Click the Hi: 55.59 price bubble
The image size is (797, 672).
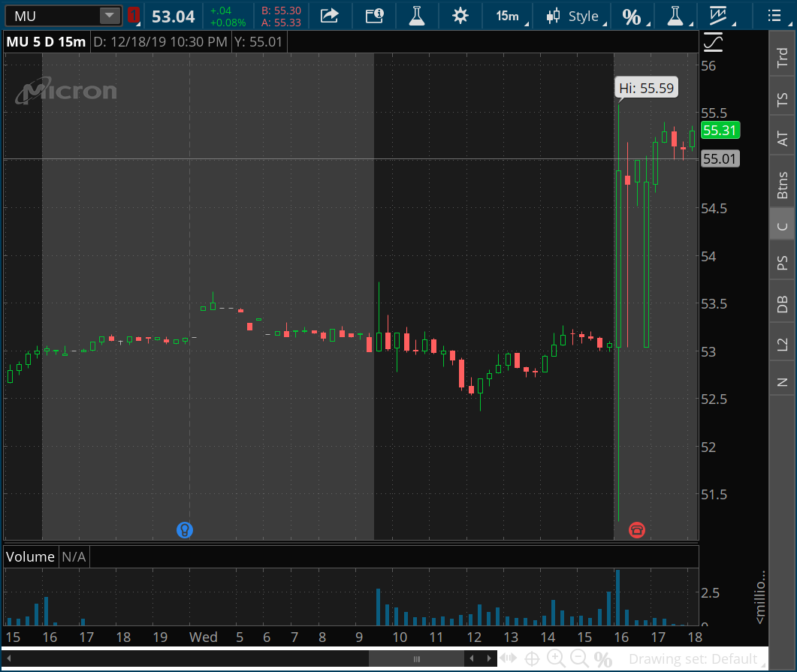coord(646,88)
